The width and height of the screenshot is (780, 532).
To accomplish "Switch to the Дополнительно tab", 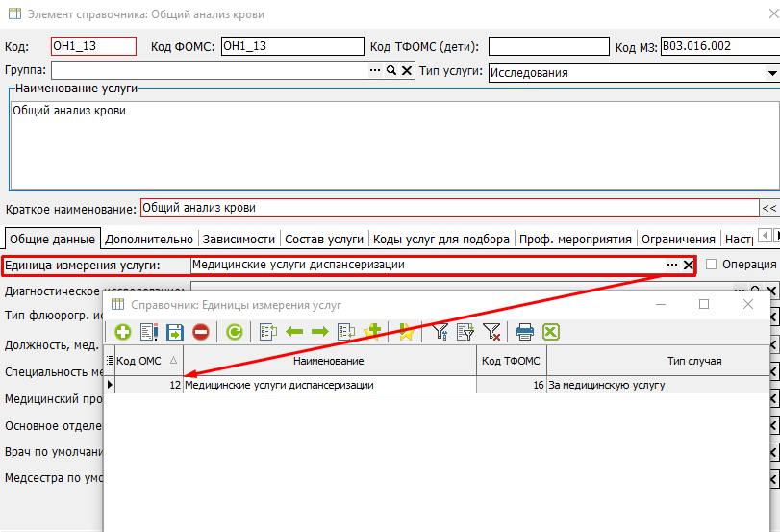I will coord(149,239).
